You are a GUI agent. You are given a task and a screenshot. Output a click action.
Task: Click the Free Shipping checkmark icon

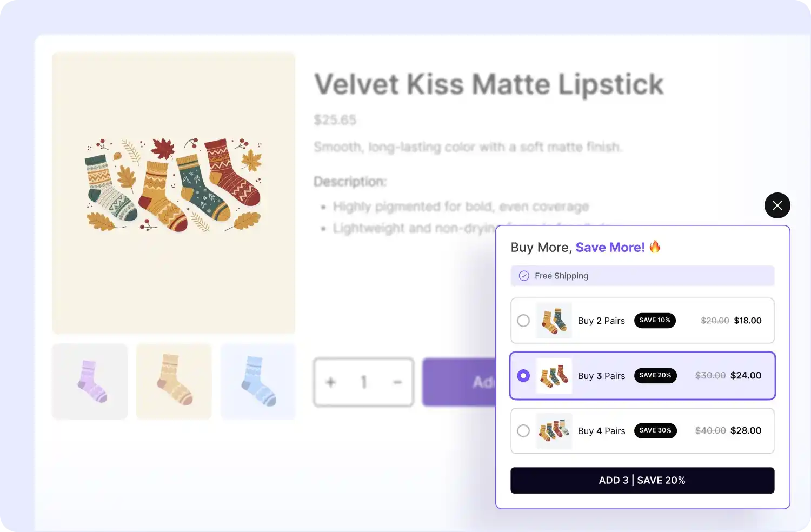click(524, 276)
